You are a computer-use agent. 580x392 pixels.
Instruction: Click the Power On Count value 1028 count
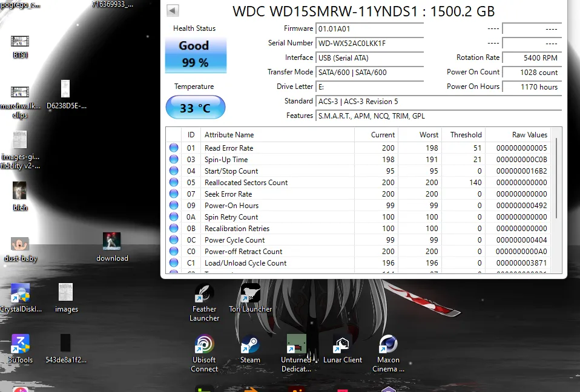click(532, 73)
